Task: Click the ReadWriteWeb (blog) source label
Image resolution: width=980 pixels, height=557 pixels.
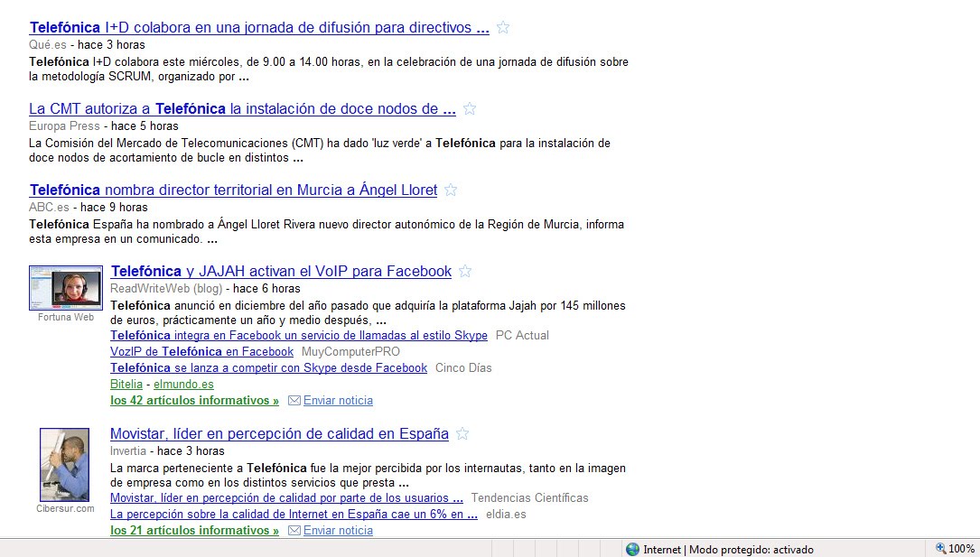Action: [x=166, y=289]
